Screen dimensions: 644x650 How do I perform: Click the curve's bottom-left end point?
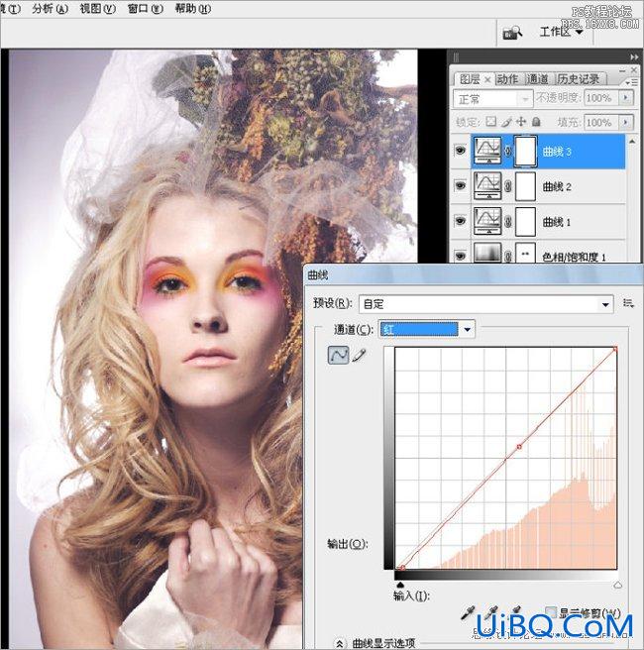click(402, 568)
